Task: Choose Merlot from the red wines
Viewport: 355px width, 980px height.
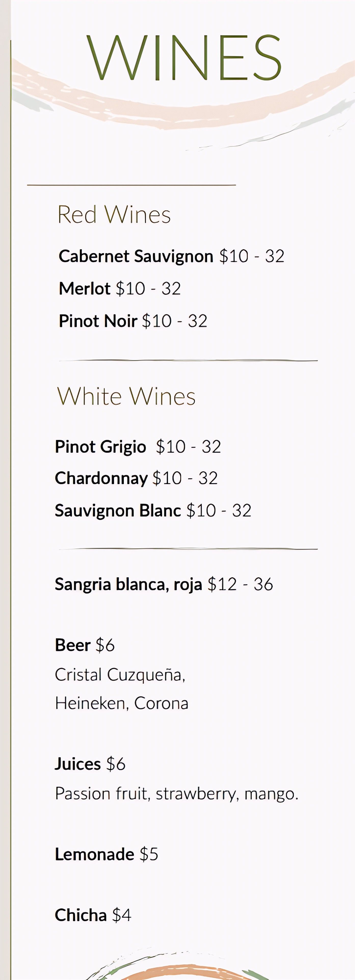Action: coord(84,289)
